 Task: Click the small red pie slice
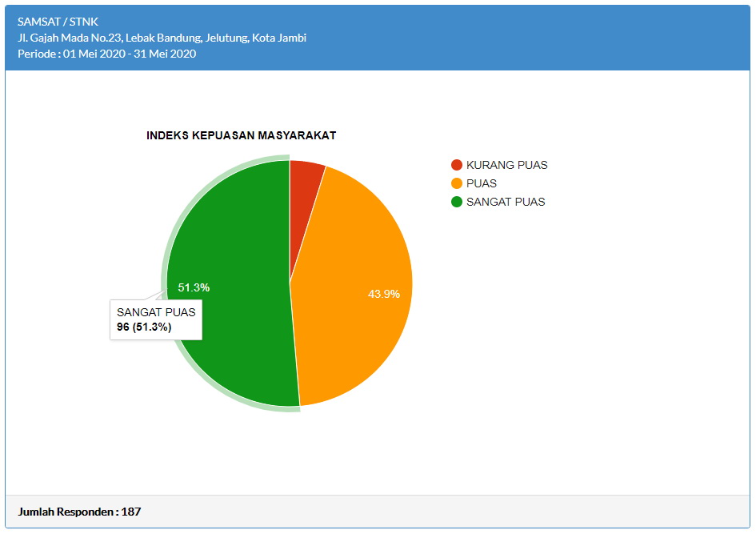(x=305, y=180)
